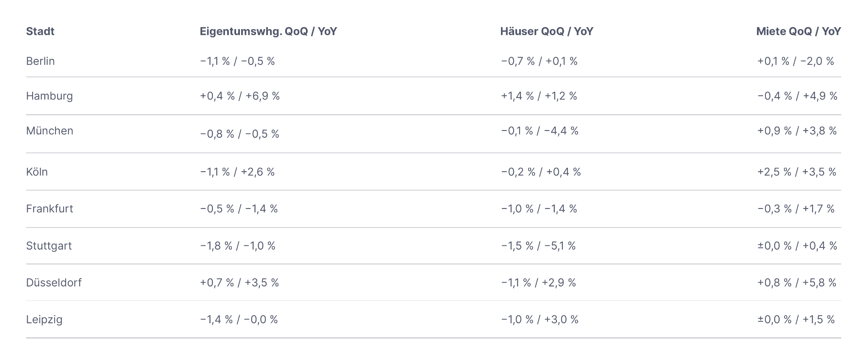Screen dimensions: 868x364
Task: Click the Häuser QoQ / YoY header
Action: pos(547,31)
